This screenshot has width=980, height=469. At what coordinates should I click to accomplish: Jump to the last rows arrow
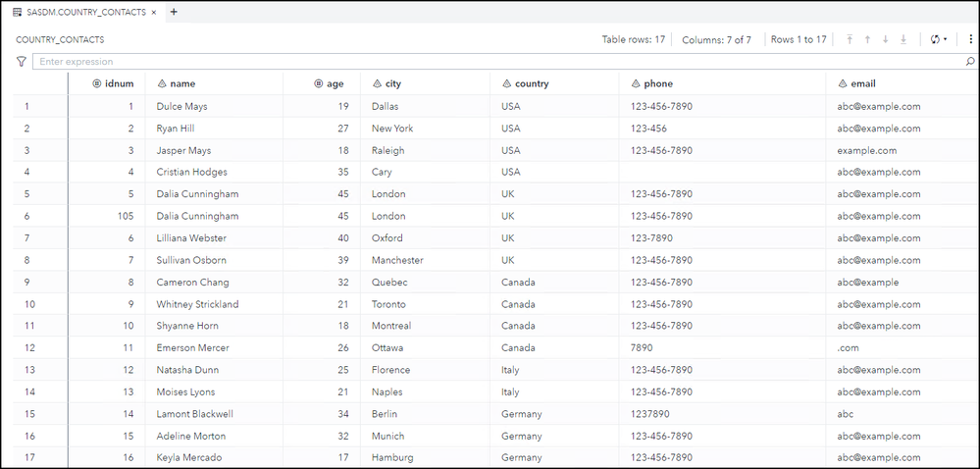(x=903, y=39)
